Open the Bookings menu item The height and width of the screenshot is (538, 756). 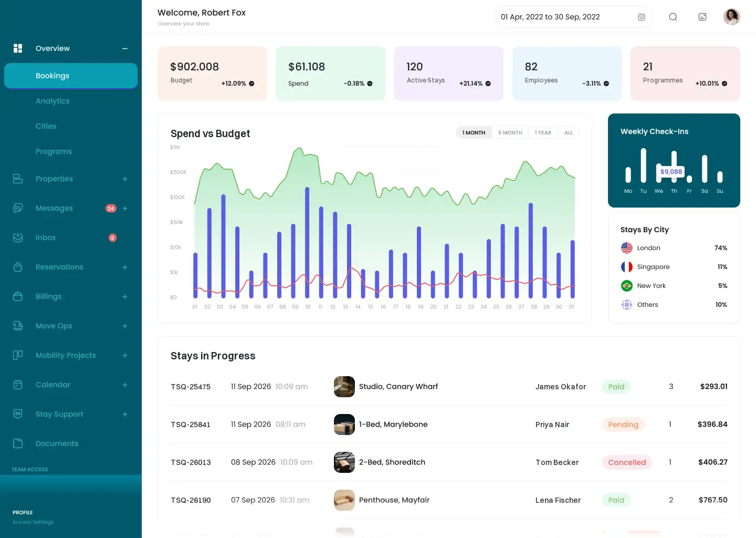coord(71,76)
